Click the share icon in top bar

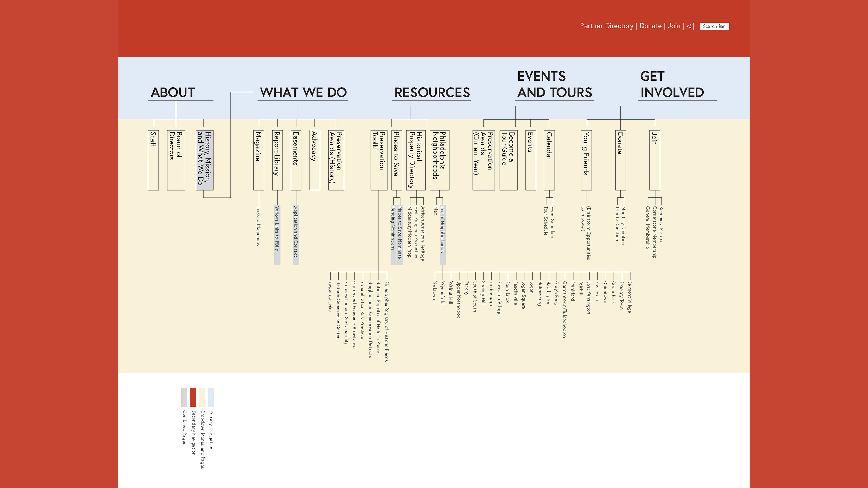tap(689, 26)
